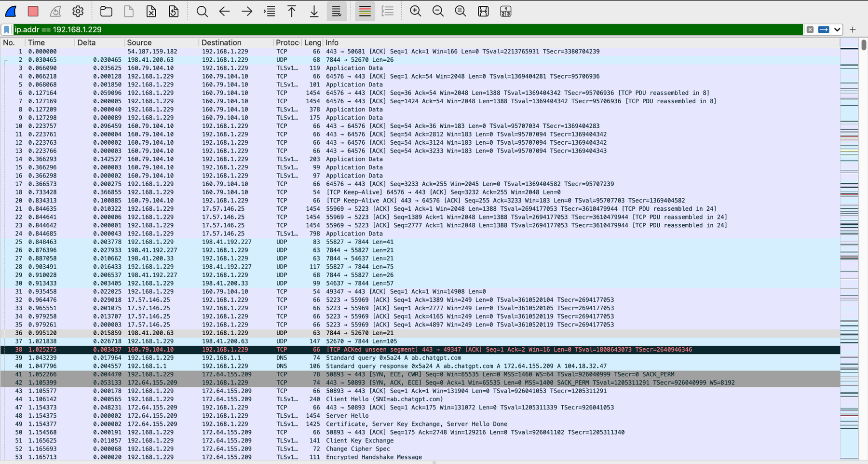
Task: Go back in packet history
Action: pos(224,11)
